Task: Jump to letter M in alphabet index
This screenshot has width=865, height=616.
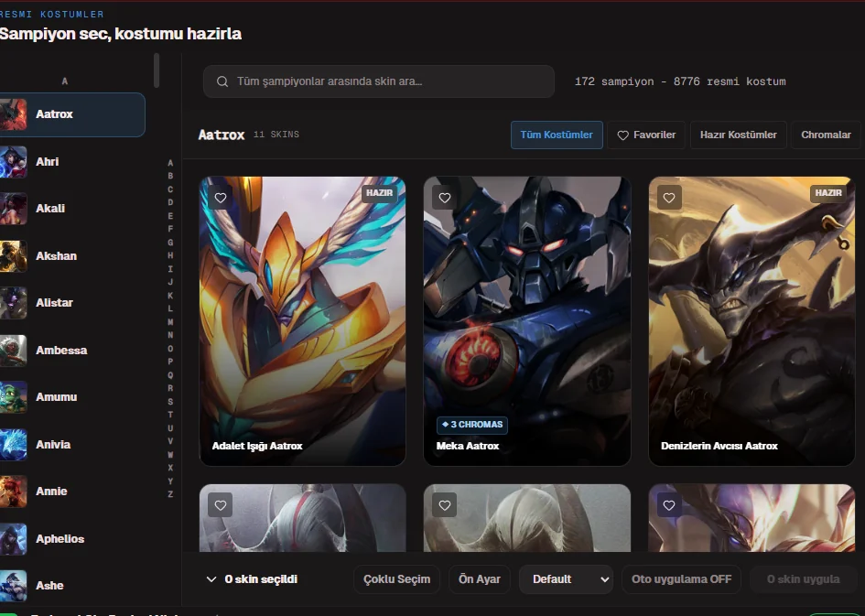Action: tap(170, 322)
